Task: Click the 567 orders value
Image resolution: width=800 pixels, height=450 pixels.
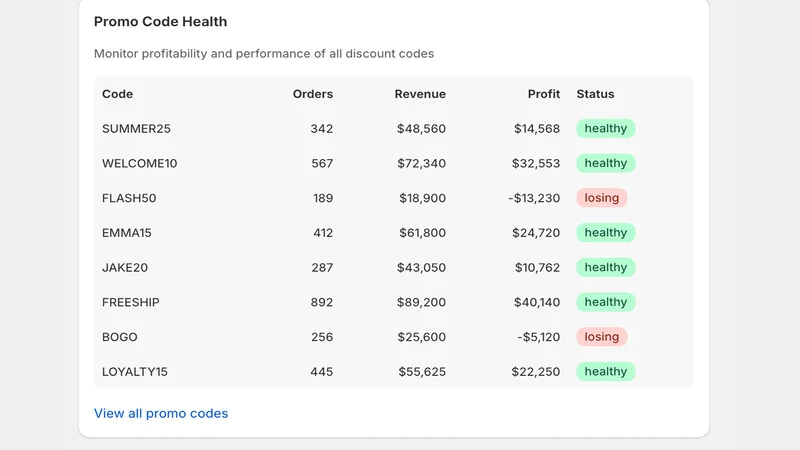Action: [322, 163]
